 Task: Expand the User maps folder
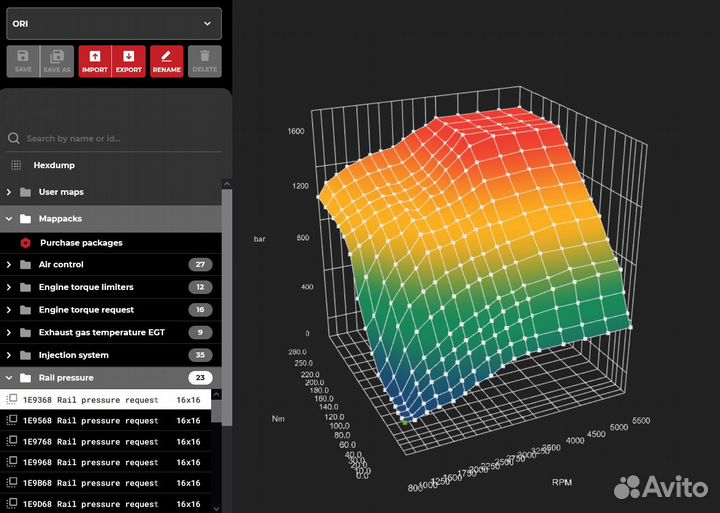tap(9, 191)
